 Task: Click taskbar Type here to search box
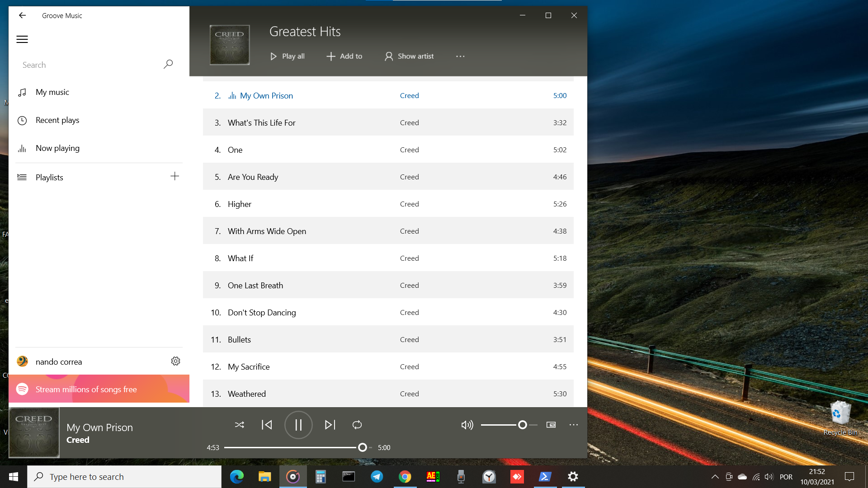point(124,477)
